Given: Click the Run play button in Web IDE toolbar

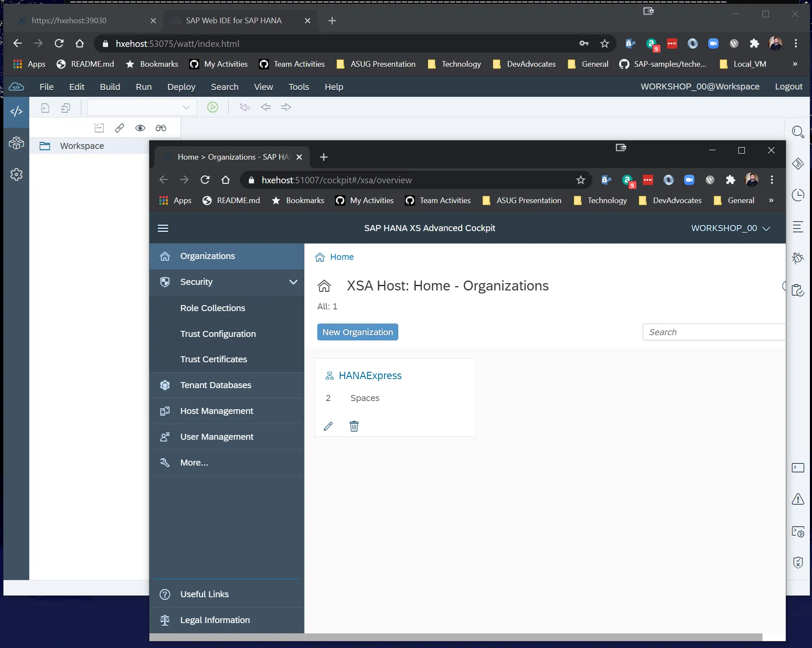Looking at the screenshot, I should (x=213, y=107).
